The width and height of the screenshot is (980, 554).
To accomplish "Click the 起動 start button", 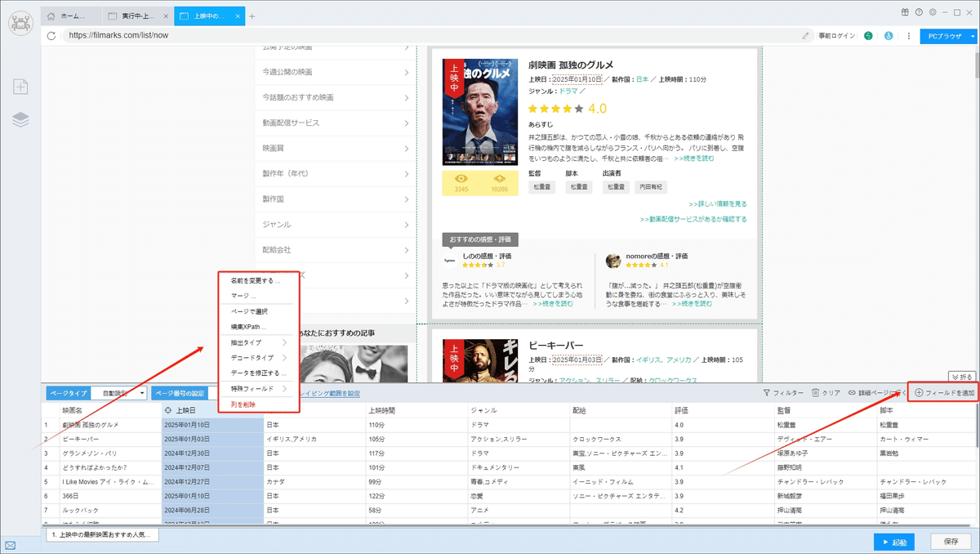I will click(893, 542).
